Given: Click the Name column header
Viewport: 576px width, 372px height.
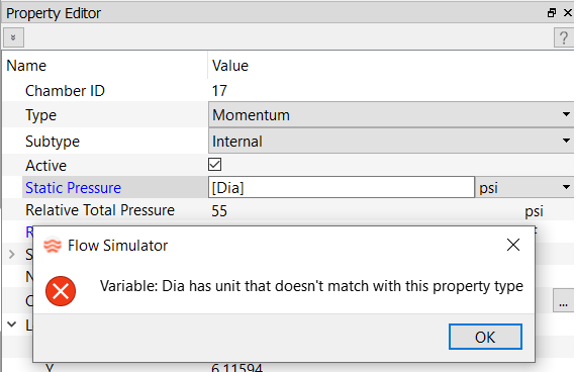Looking at the screenshot, I should coord(26,66).
